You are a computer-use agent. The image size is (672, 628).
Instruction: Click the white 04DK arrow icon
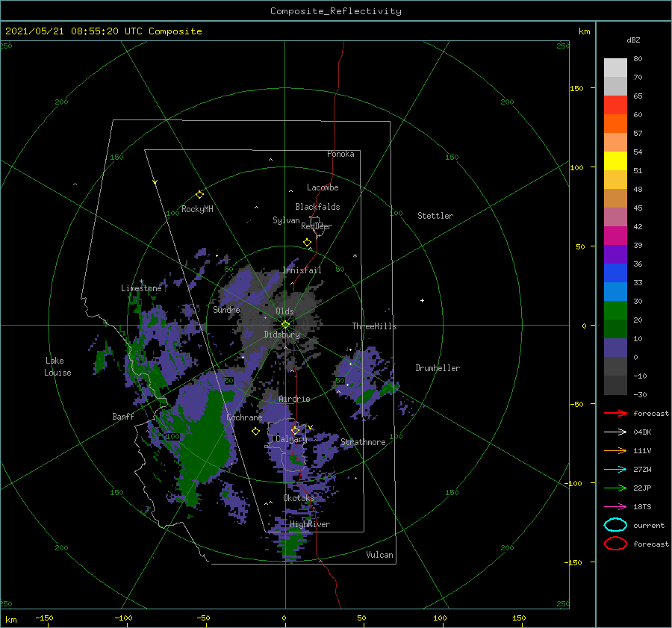[x=615, y=432]
